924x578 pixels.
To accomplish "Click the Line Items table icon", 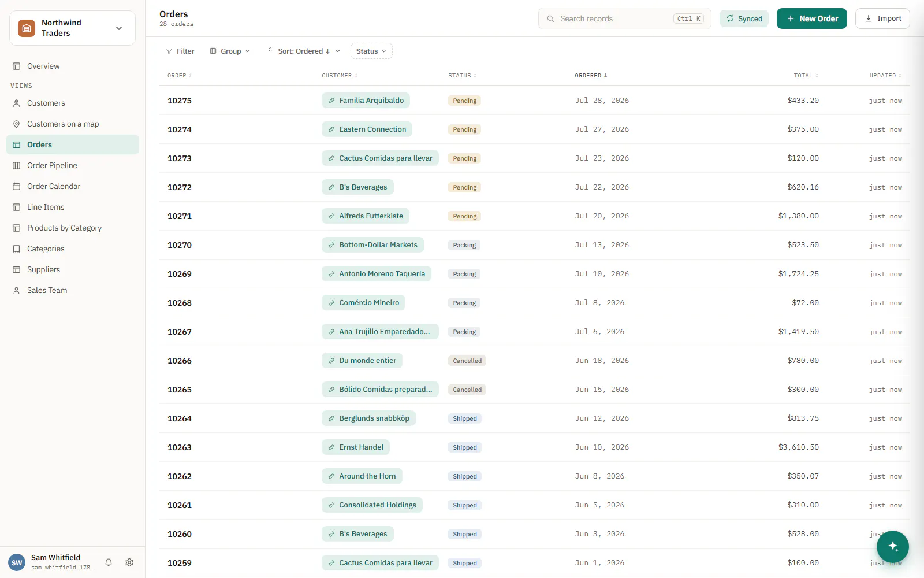I will coord(17,207).
